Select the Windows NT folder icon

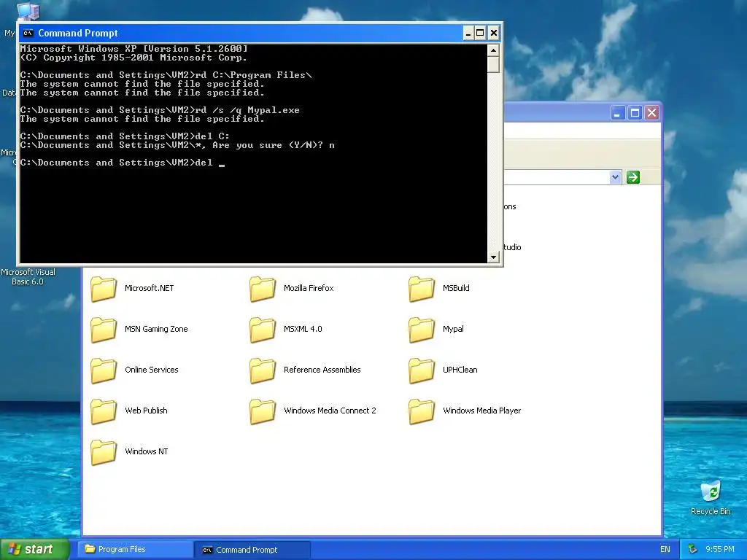tap(104, 452)
